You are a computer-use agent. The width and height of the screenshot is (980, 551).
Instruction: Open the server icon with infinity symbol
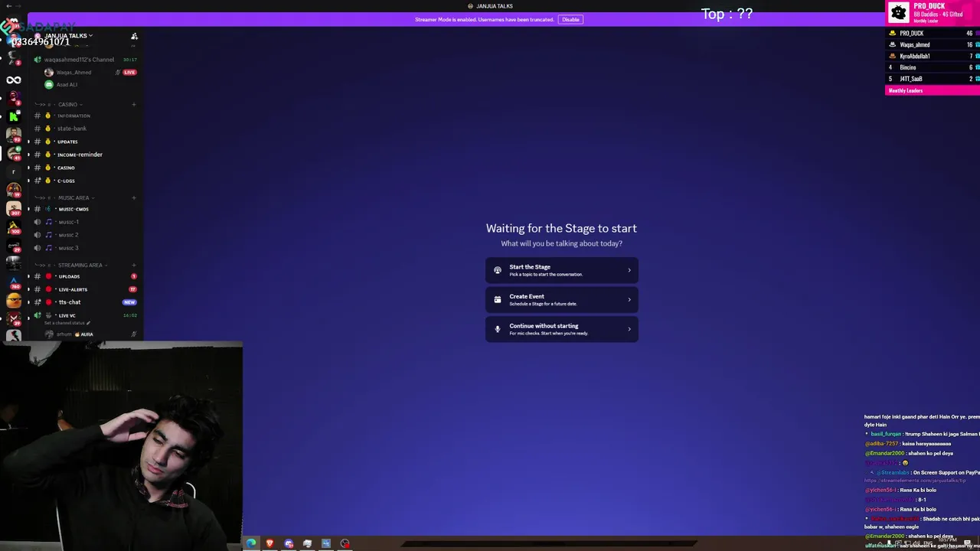tap(13, 80)
